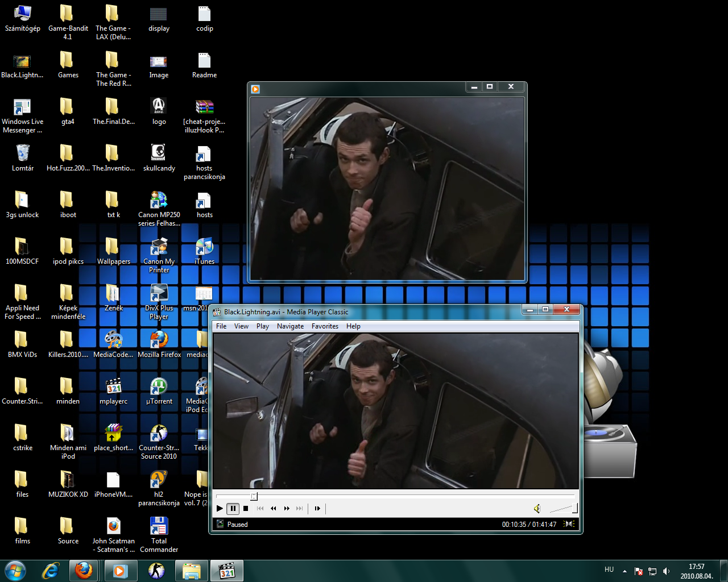This screenshot has height=582, width=728.
Task: Select the place_short... desktop icon
Action: (114, 438)
